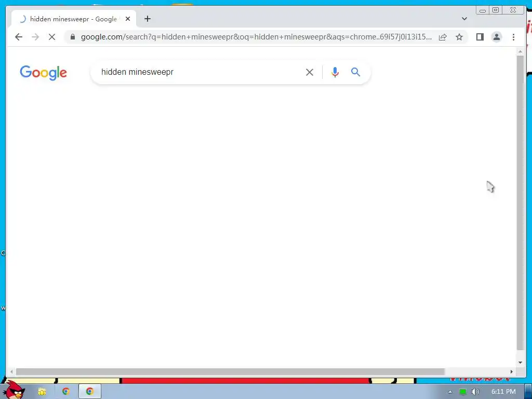Submit search with magnifier icon
The image size is (532, 399).
pos(355,72)
